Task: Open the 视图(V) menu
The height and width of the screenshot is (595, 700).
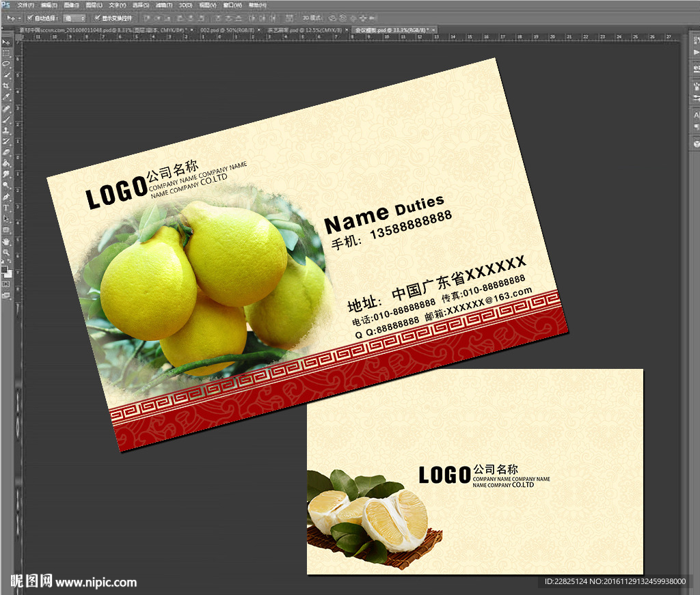Action: click(x=208, y=5)
